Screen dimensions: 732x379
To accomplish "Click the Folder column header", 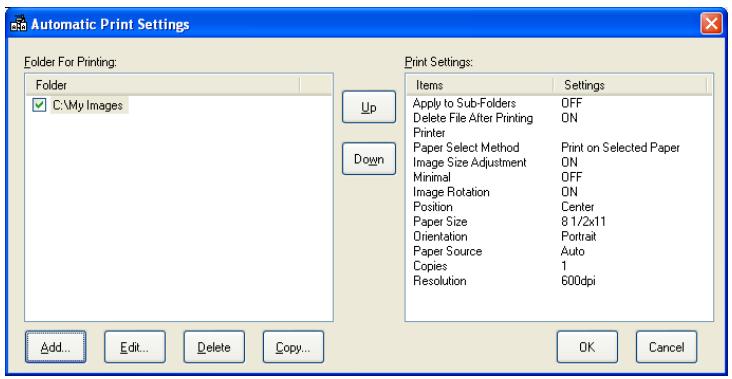I will (x=163, y=85).
